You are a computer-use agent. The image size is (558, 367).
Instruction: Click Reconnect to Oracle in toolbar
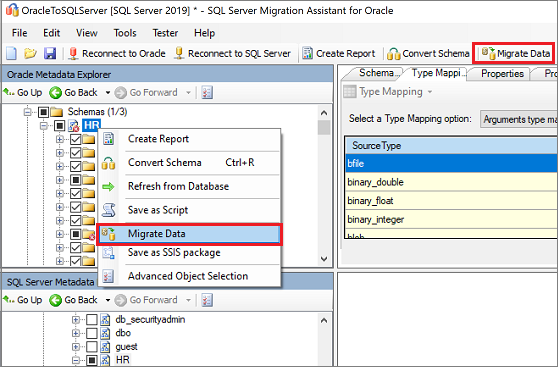(117, 53)
